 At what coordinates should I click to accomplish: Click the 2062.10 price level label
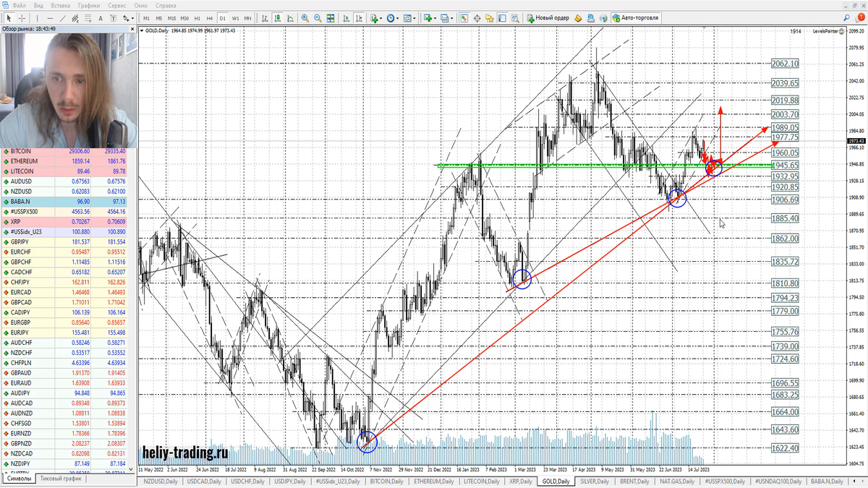(x=786, y=64)
